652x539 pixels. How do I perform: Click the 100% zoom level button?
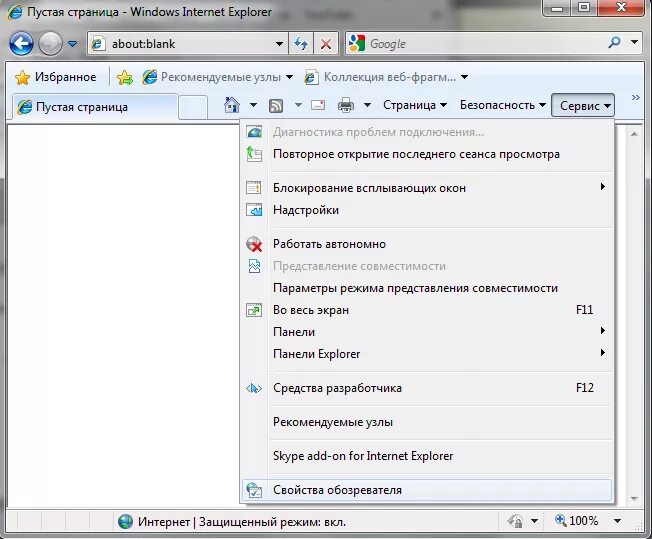click(576, 520)
